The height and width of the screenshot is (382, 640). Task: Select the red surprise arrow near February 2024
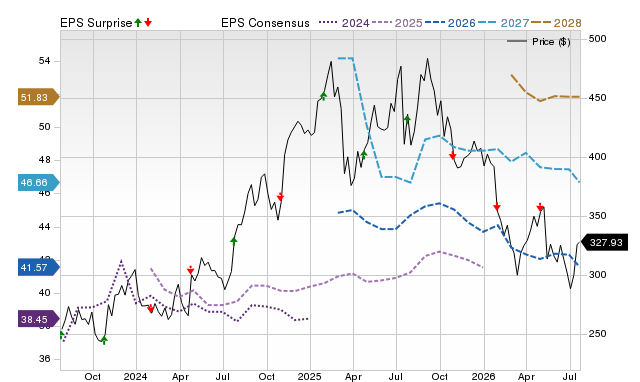point(150,309)
